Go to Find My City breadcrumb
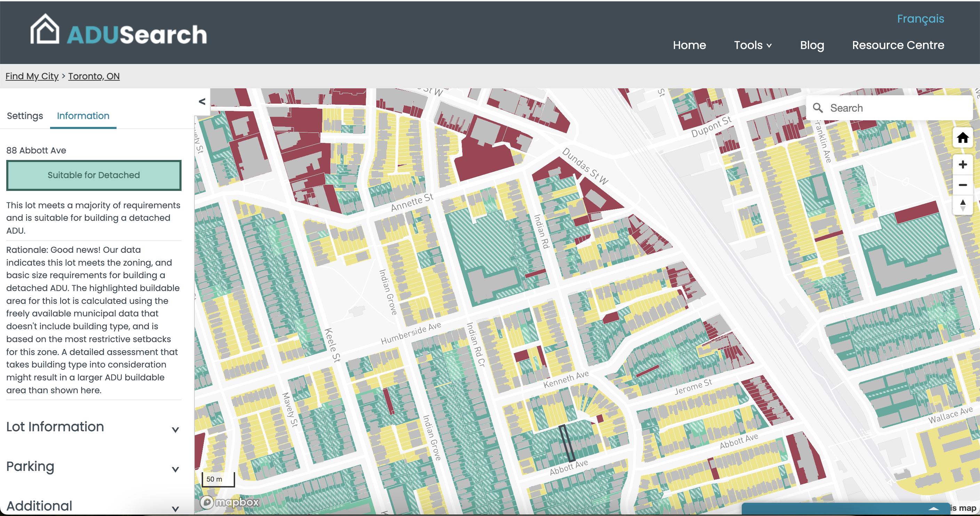This screenshot has height=516, width=980. click(32, 76)
